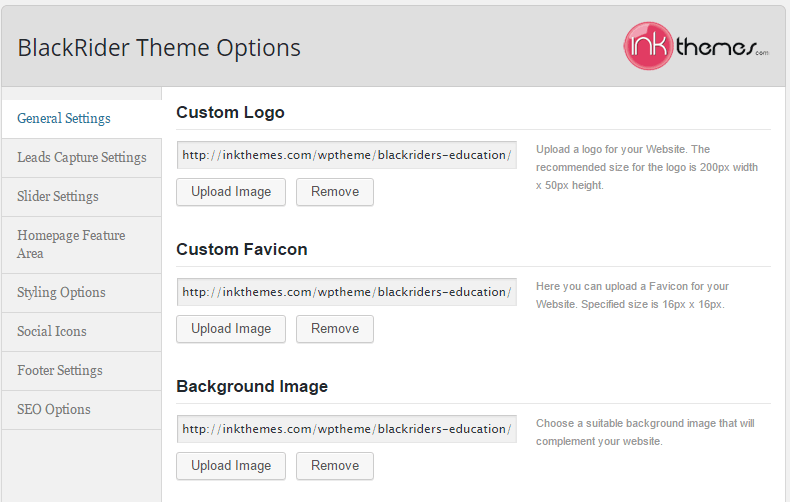This screenshot has width=790, height=502.
Task: Remove the Custom Favicon image
Action: [334, 329]
